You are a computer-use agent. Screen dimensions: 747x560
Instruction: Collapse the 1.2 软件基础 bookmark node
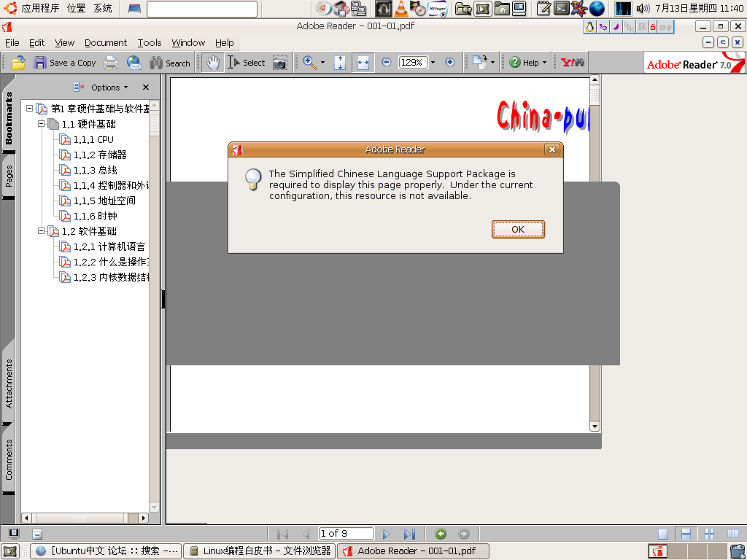[x=42, y=231]
